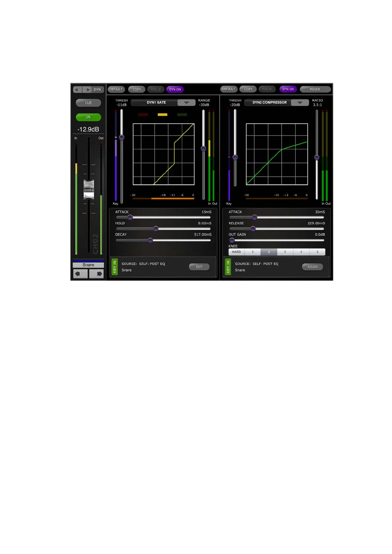The width and height of the screenshot is (392, 554).
Task: Click the DYN tab label
Action: [97, 89]
